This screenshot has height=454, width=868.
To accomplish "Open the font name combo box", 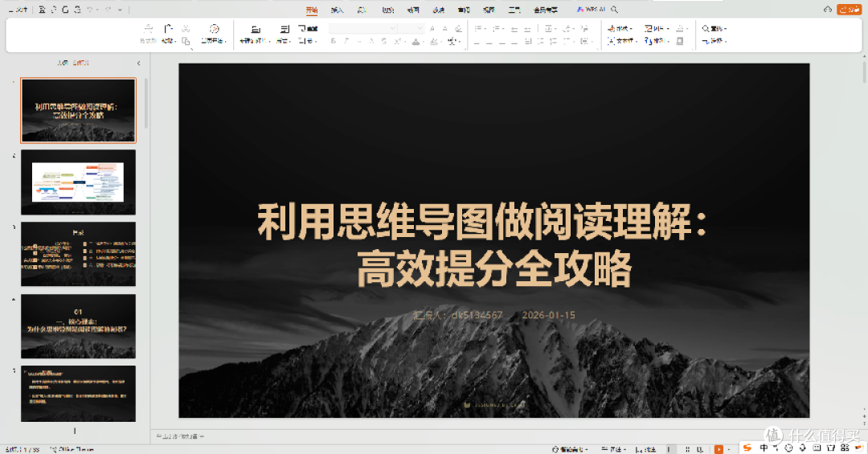I will click(x=363, y=28).
